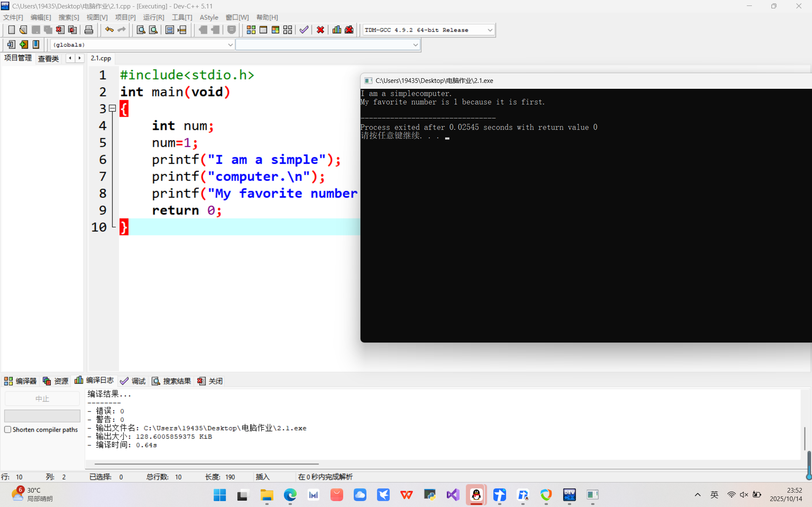The width and height of the screenshot is (812, 507).
Task: Open the 搜索[S] menu
Action: coord(69,17)
